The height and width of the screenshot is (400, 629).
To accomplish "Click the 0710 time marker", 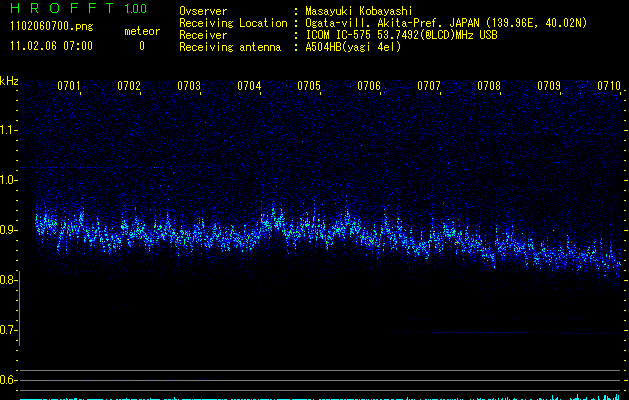I will click(608, 87).
